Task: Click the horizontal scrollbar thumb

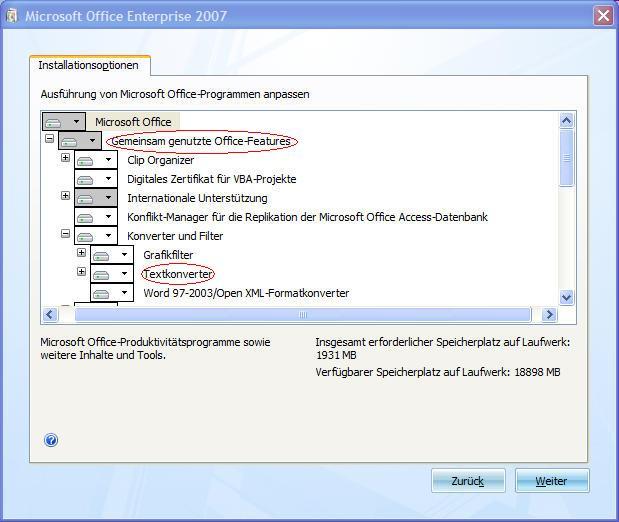Action: coord(303,315)
